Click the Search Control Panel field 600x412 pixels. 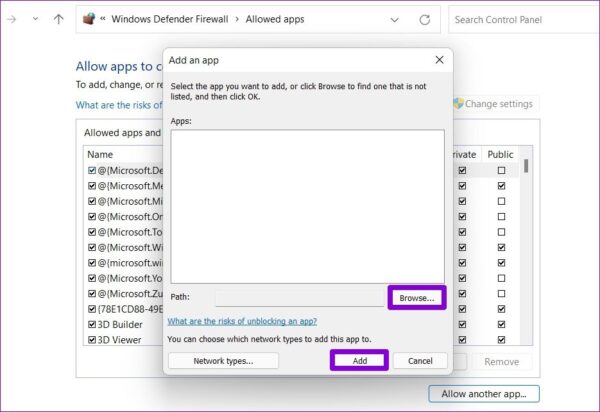tap(523, 20)
